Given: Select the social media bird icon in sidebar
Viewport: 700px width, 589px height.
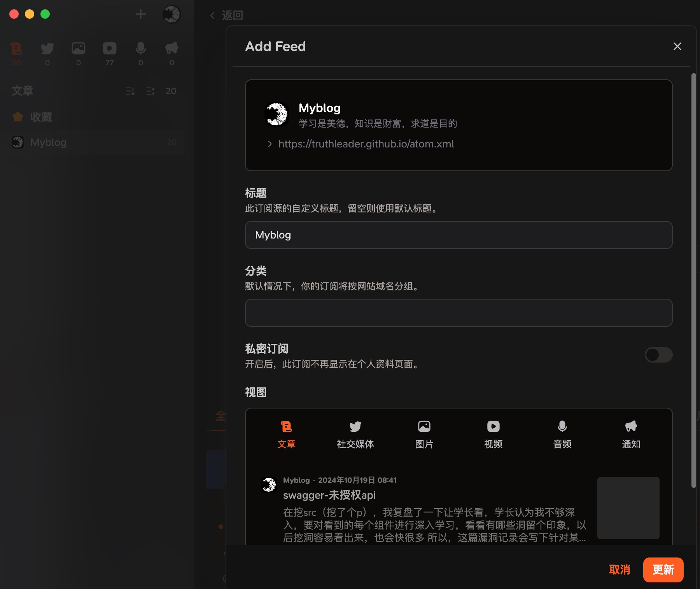Looking at the screenshot, I should coord(47,48).
